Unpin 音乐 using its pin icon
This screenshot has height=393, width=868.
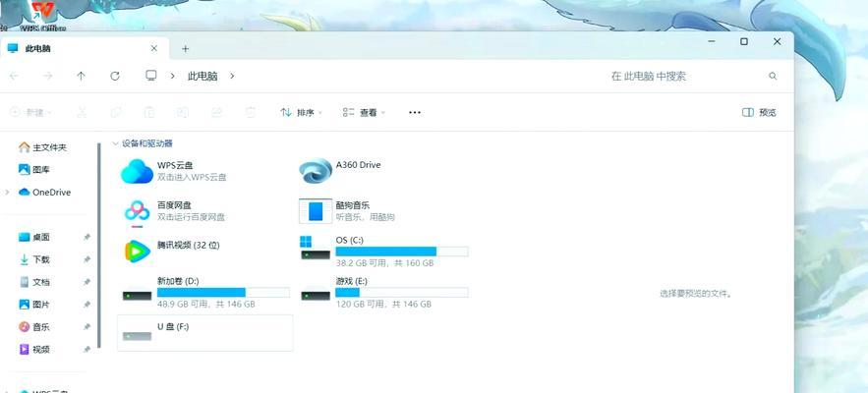pyautogui.click(x=87, y=327)
